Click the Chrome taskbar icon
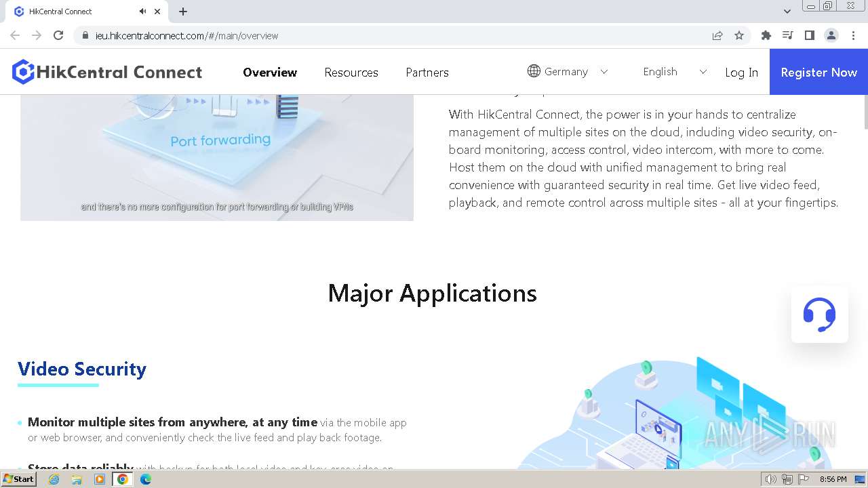 (x=123, y=479)
